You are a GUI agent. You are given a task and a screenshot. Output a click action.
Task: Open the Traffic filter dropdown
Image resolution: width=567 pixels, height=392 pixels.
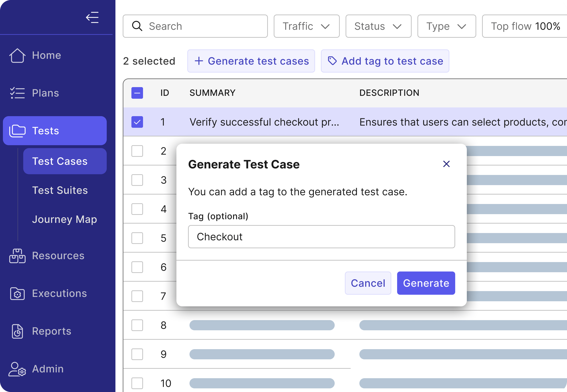point(306,26)
